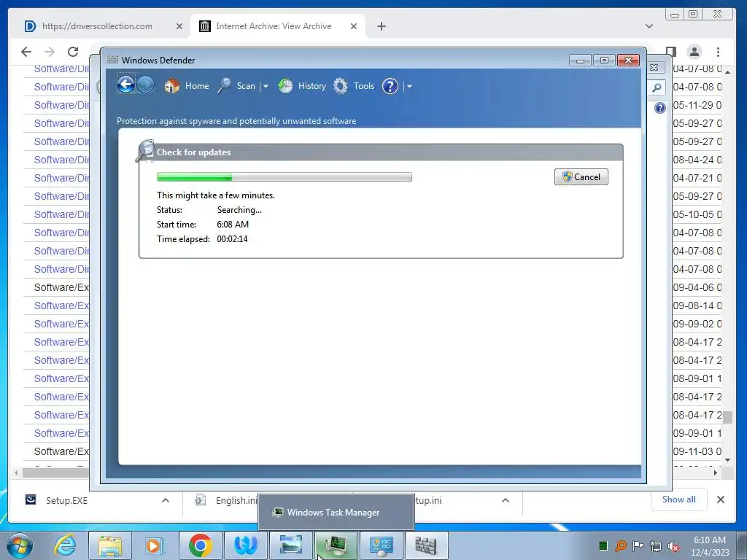Click the Action Center flag tray icon
The width and height of the screenshot is (747, 560).
click(638, 545)
